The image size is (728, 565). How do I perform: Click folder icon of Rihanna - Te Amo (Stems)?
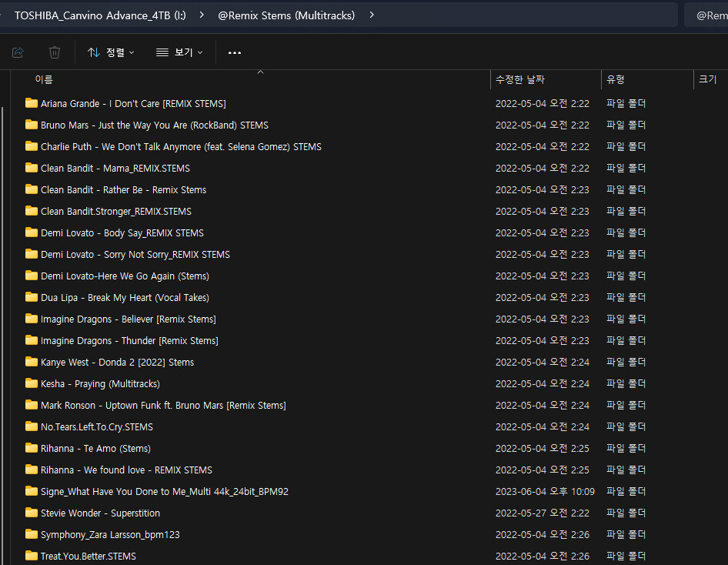click(x=32, y=448)
